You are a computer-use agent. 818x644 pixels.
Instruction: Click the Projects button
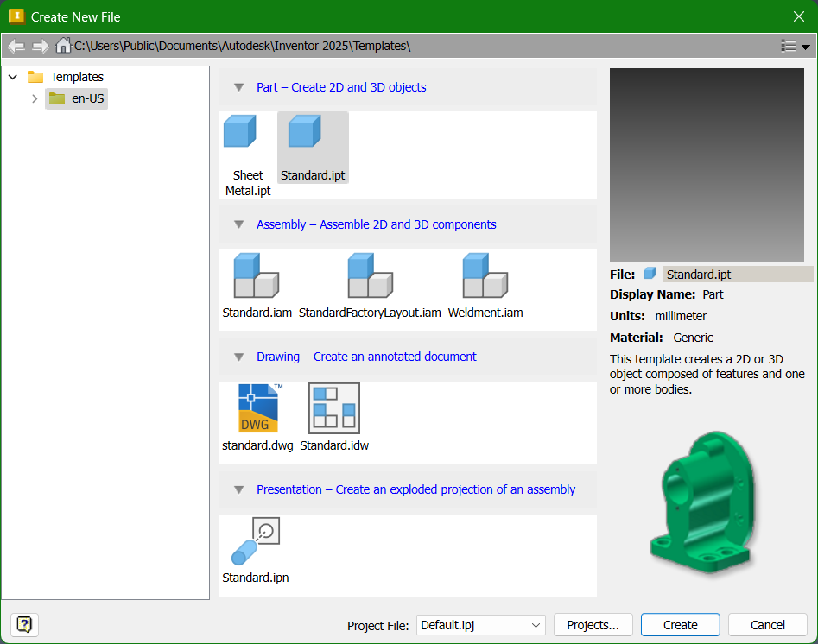point(593,624)
